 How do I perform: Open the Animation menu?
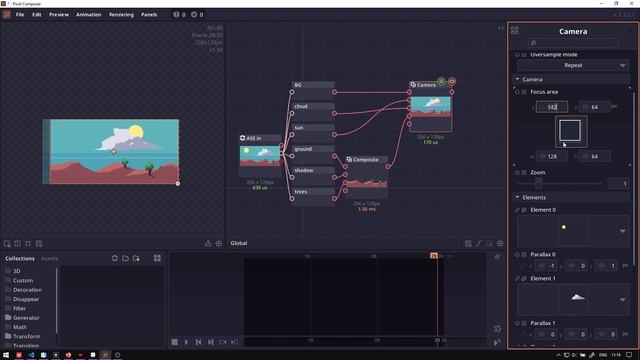[x=89, y=15]
